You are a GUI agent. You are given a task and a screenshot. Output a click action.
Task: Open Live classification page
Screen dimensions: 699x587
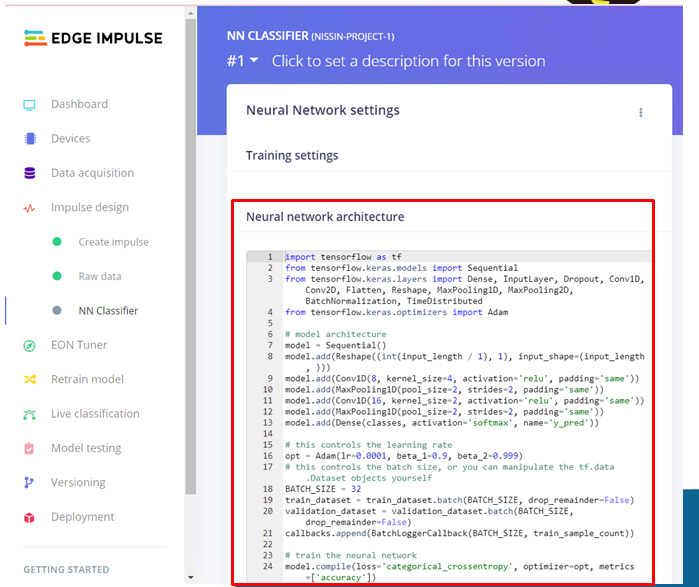pyautogui.click(x=95, y=414)
